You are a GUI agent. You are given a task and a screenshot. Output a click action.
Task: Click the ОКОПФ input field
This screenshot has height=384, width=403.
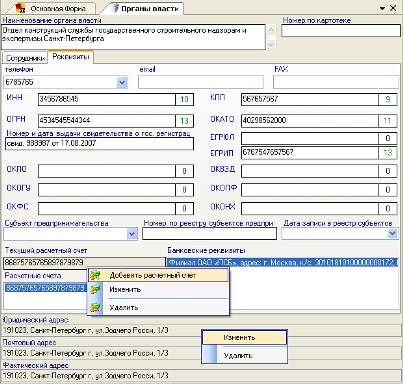click(x=310, y=190)
